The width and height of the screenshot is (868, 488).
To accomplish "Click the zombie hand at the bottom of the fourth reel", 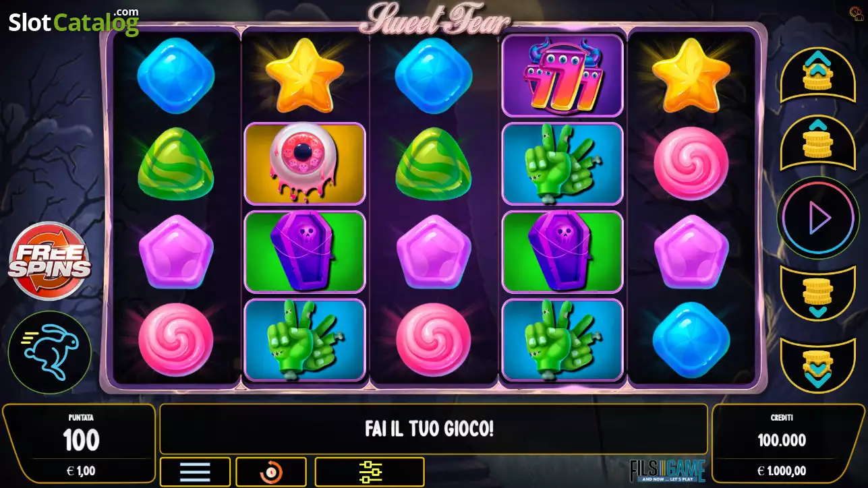I will tap(562, 340).
